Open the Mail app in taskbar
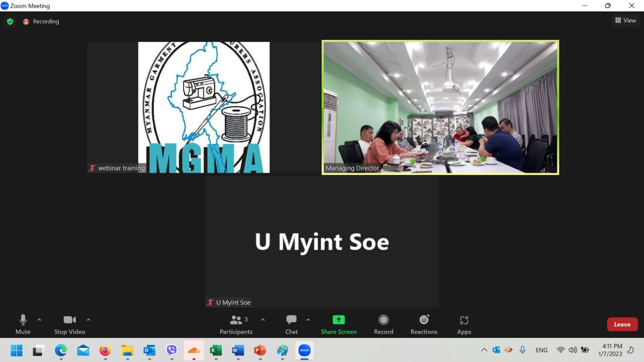 tap(83, 351)
